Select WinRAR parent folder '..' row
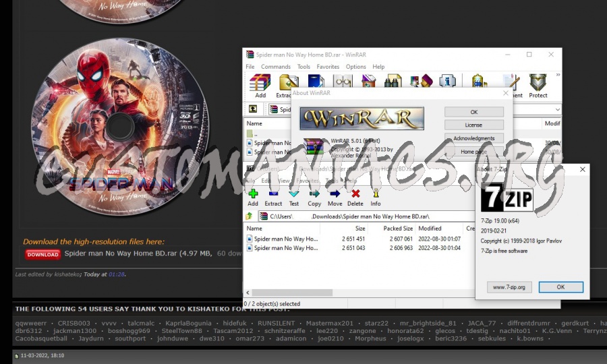Screen dimensions: 607x364 click(x=268, y=134)
